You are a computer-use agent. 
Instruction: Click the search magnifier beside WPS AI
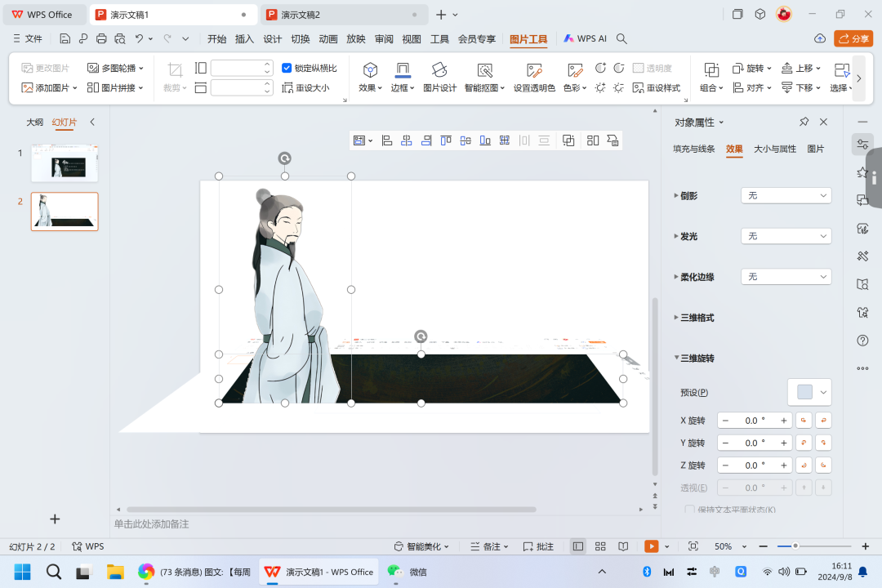[621, 39]
